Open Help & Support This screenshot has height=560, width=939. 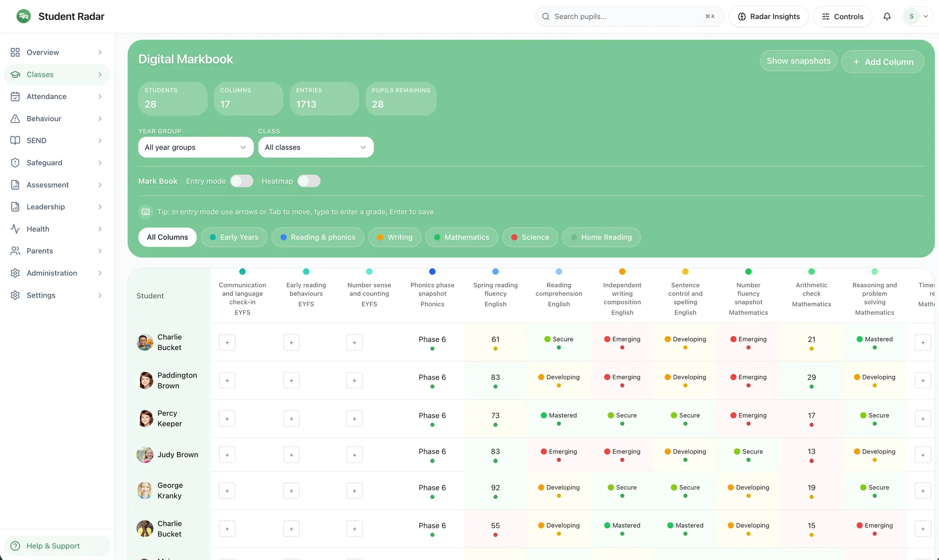pyautogui.click(x=57, y=546)
